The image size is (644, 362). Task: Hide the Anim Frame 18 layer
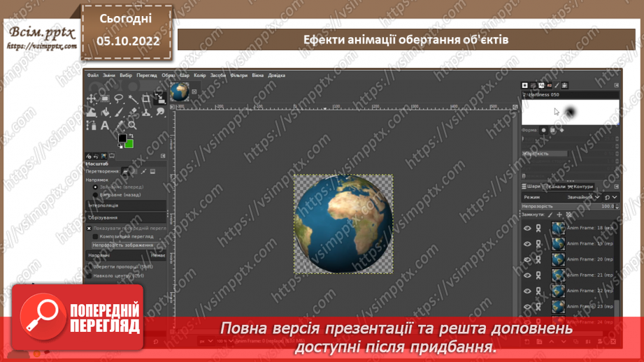[527, 228]
